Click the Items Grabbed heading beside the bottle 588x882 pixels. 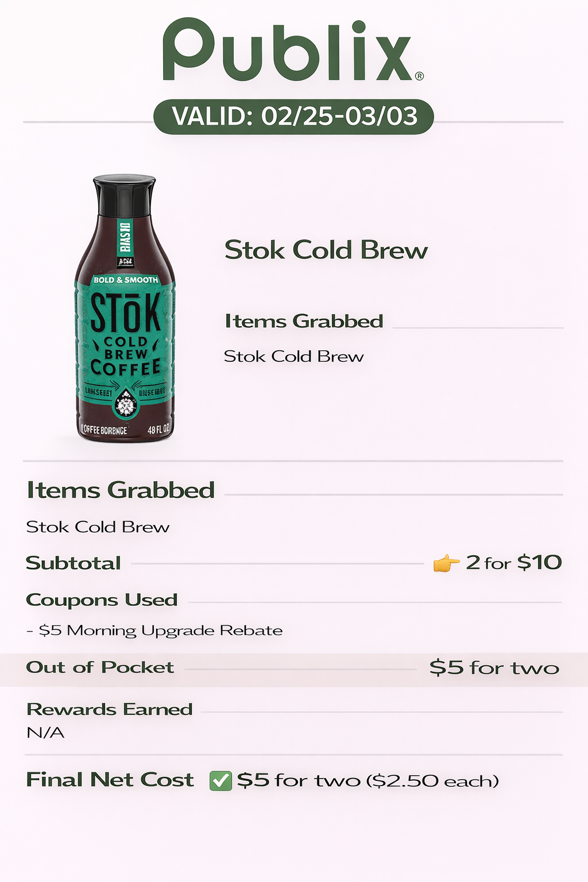point(304,321)
